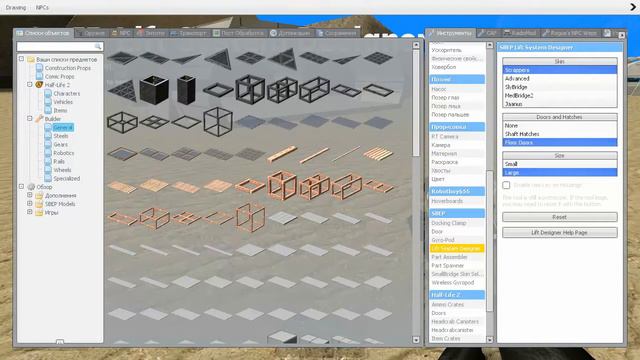This screenshot has height=360, width=640.
Task: Select the Part Spawner tool
Action: 457,265
